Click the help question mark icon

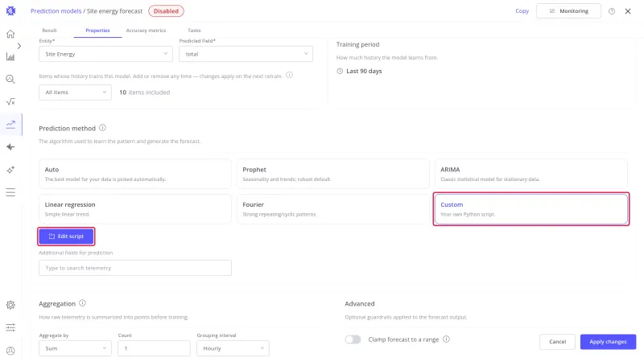[612, 11]
